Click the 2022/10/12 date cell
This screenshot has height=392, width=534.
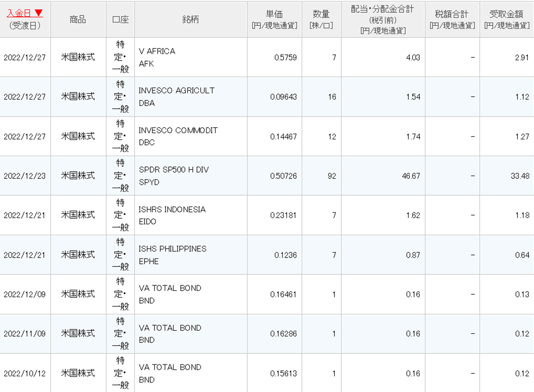tap(25, 373)
